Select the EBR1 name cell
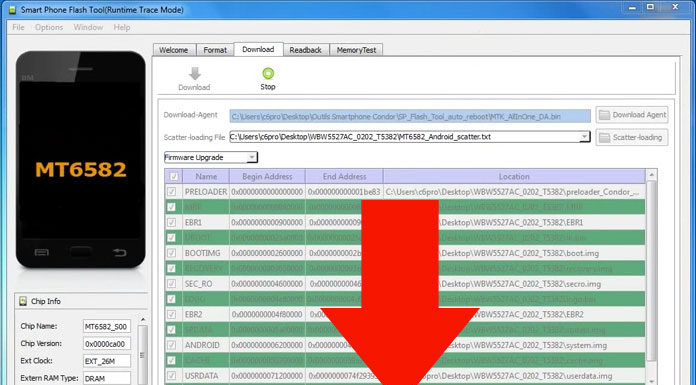This screenshot has width=696, height=385. [x=206, y=222]
